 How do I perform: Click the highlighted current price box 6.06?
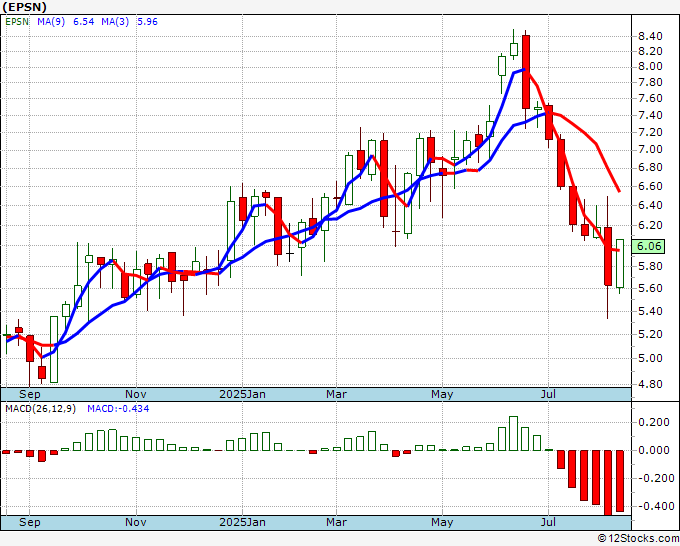pos(648,246)
